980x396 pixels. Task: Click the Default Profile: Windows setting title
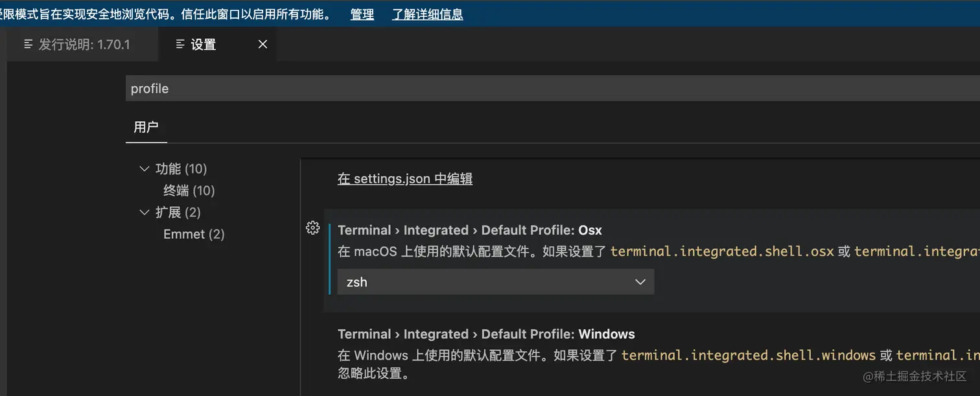(486, 334)
